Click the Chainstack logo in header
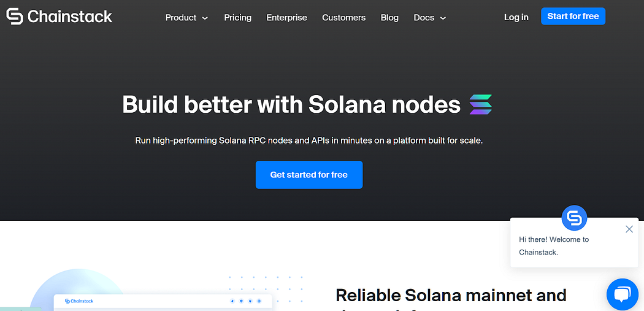The image size is (644, 311). point(59,17)
